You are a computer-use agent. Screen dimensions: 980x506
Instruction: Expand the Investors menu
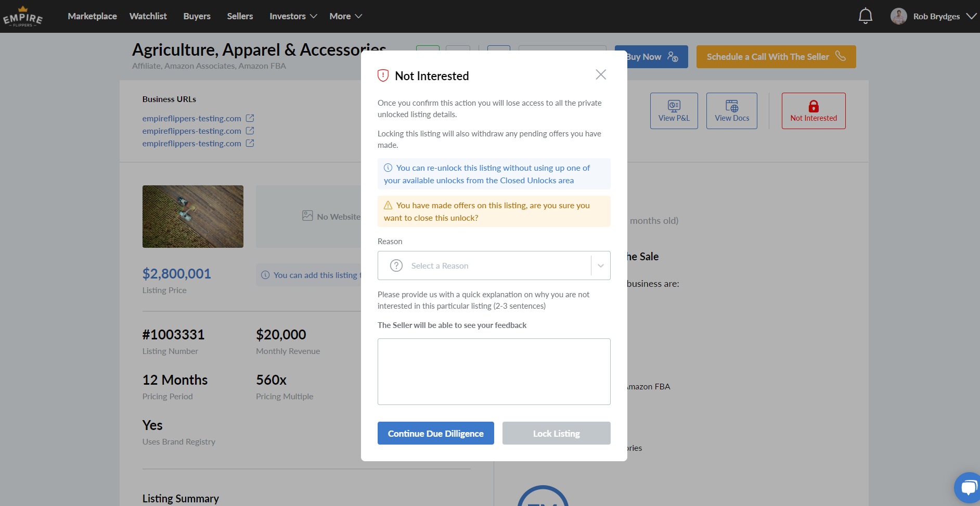(293, 16)
